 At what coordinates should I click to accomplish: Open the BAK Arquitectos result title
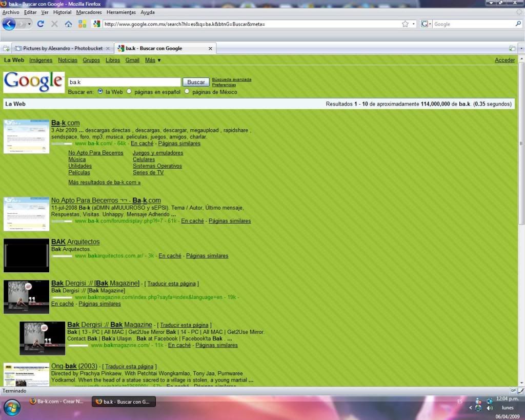tap(75, 242)
